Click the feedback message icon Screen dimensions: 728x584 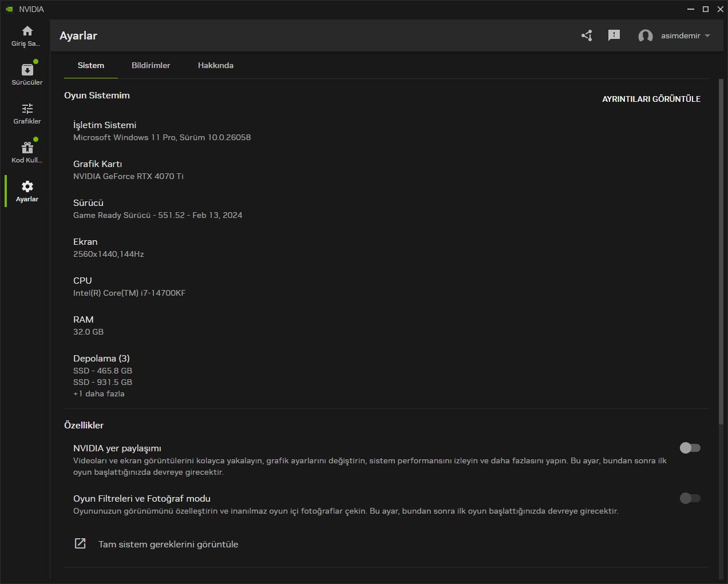[614, 35]
